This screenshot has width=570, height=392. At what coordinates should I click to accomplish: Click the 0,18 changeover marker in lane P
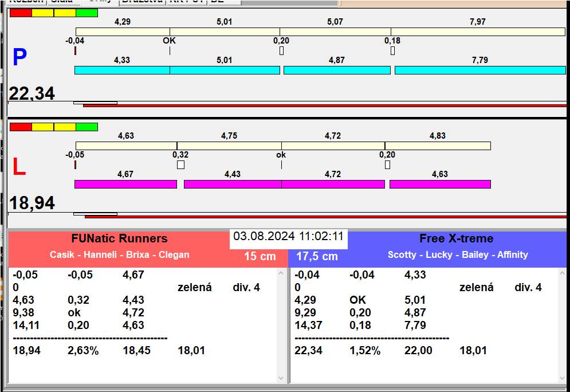click(392, 50)
